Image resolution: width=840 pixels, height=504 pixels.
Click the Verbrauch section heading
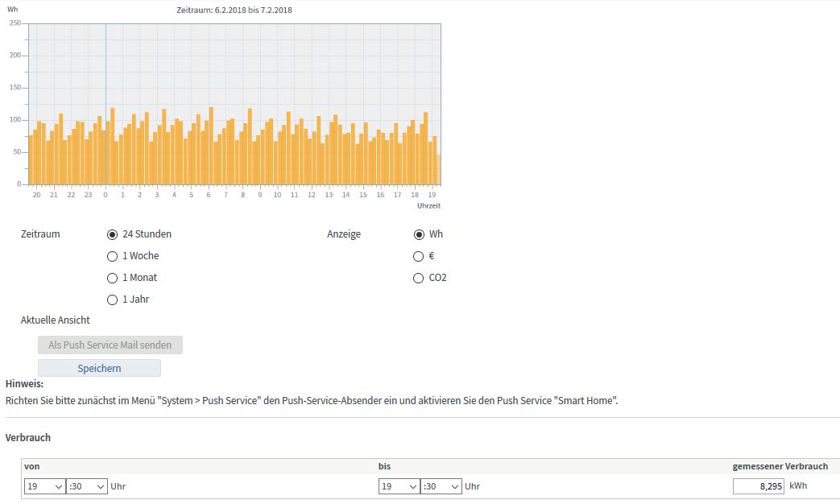pyautogui.click(x=28, y=438)
